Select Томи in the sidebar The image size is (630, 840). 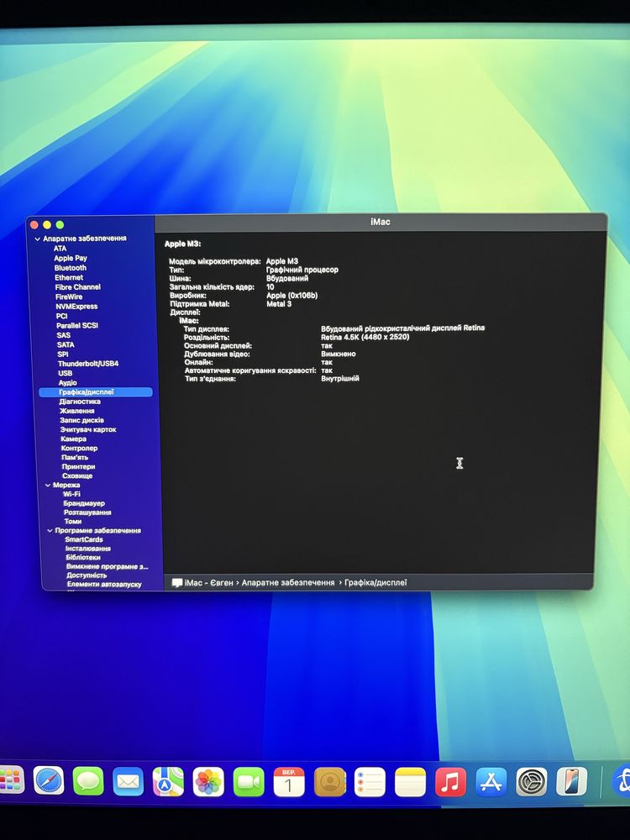(x=73, y=522)
